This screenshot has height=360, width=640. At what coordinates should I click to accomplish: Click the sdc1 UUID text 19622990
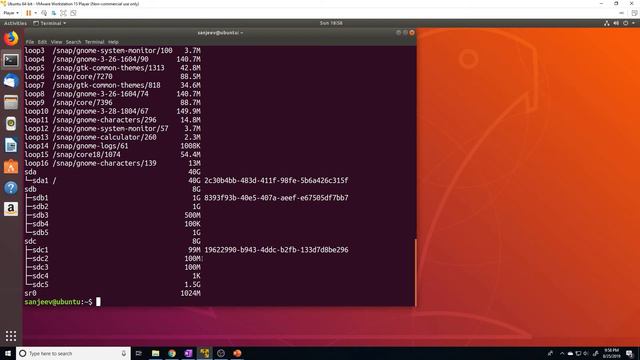pyautogui.click(x=276, y=250)
